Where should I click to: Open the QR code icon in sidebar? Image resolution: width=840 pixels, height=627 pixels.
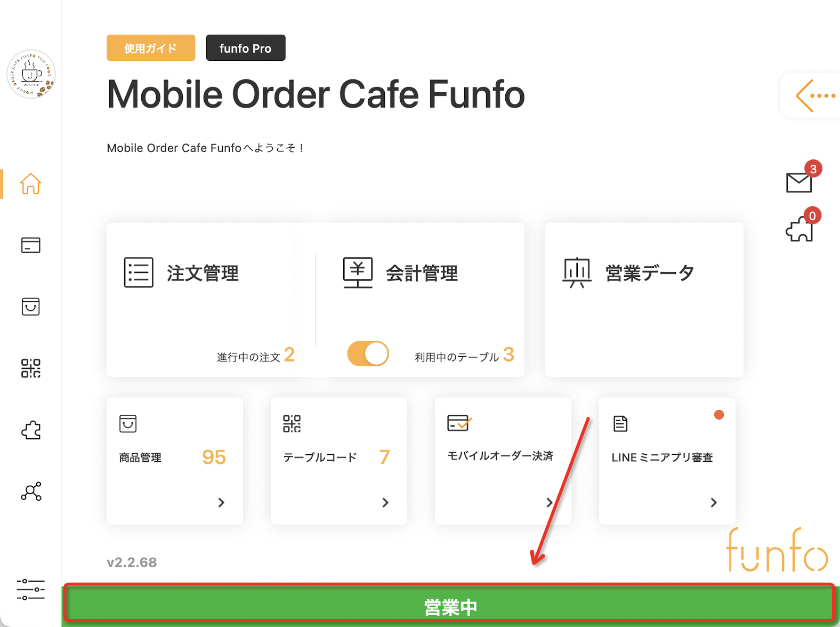30,368
